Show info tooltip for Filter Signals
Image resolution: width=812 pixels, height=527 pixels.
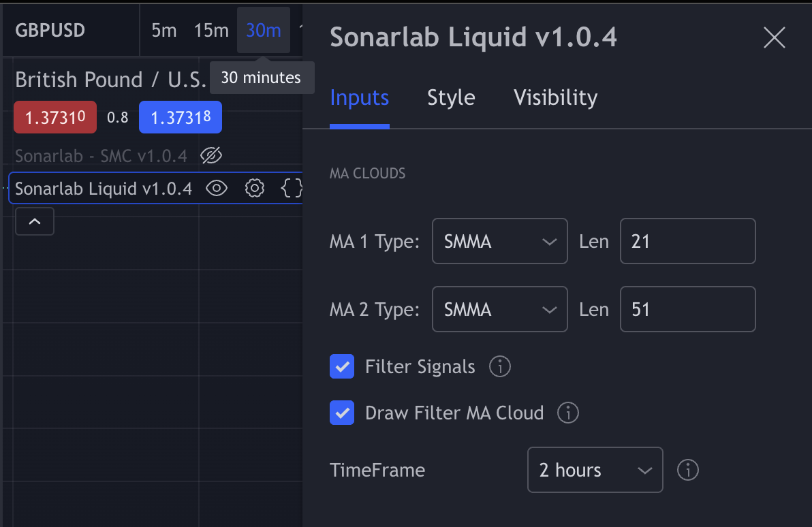click(500, 366)
